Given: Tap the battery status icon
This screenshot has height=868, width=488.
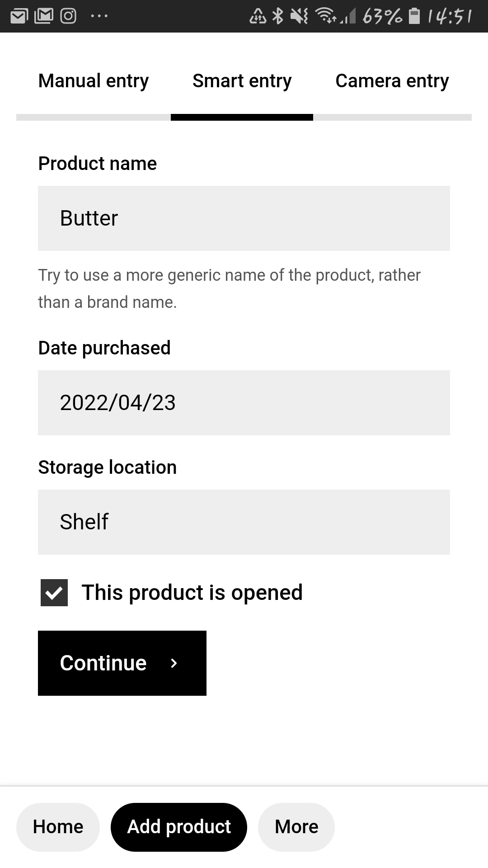Looking at the screenshot, I should 414,16.
